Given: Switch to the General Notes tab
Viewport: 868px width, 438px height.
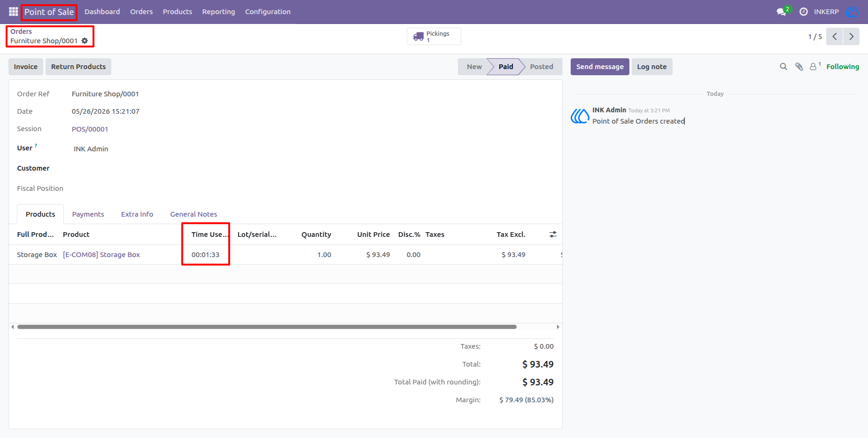Looking at the screenshot, I should coord(194,214).
